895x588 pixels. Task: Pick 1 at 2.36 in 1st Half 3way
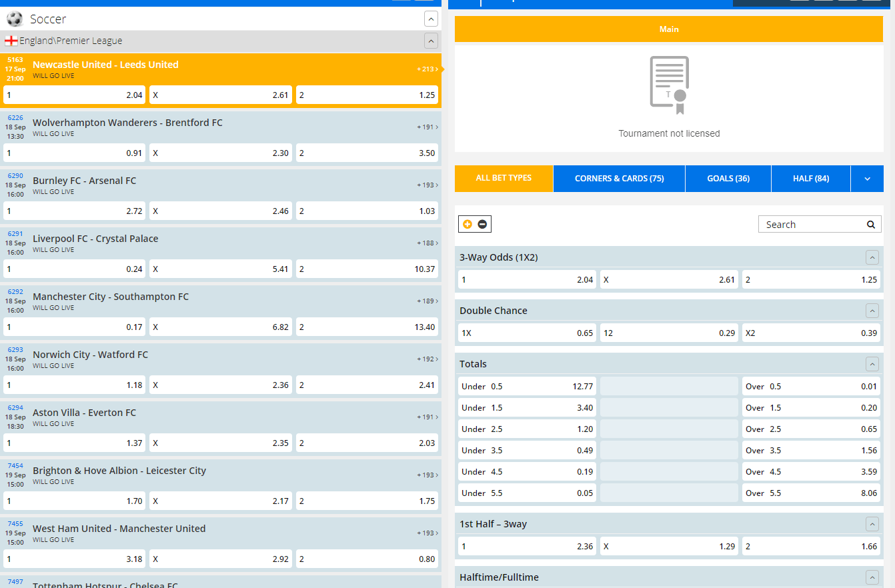(x=527, y=547)
